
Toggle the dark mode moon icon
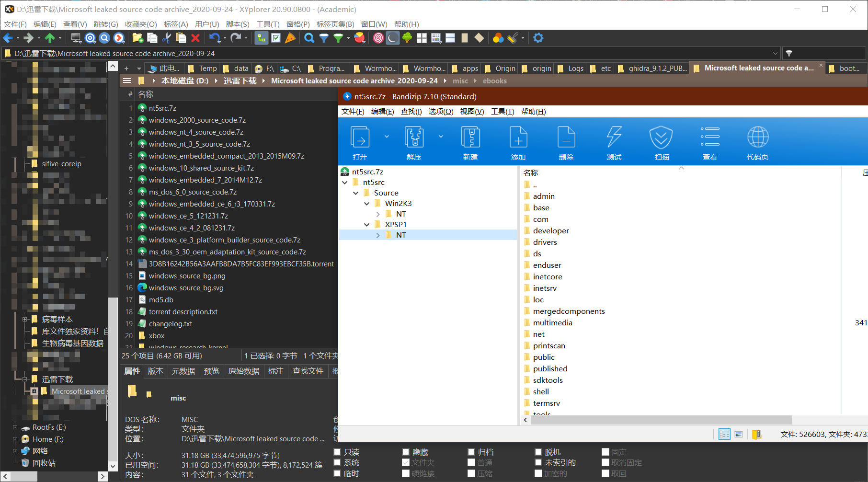pyautogui.click(x=392, y=38)
